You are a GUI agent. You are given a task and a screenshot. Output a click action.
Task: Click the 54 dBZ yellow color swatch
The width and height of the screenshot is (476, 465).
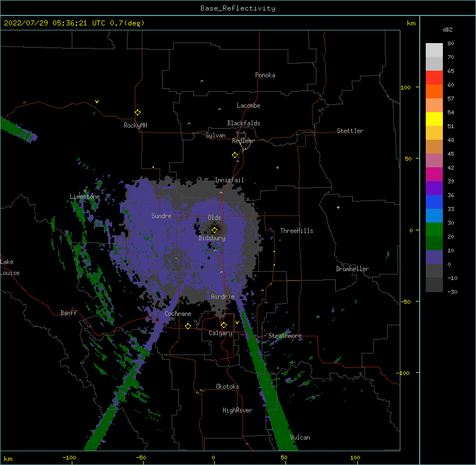[x=434, y=119]
